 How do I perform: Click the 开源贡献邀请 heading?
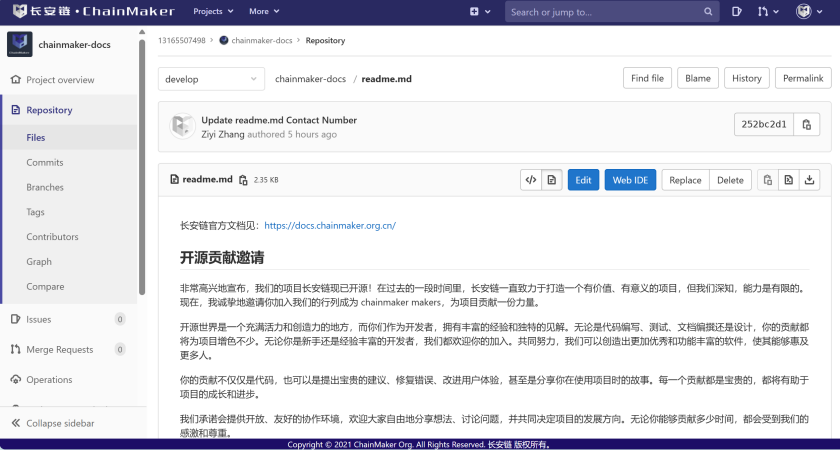(x=222, y=258)
